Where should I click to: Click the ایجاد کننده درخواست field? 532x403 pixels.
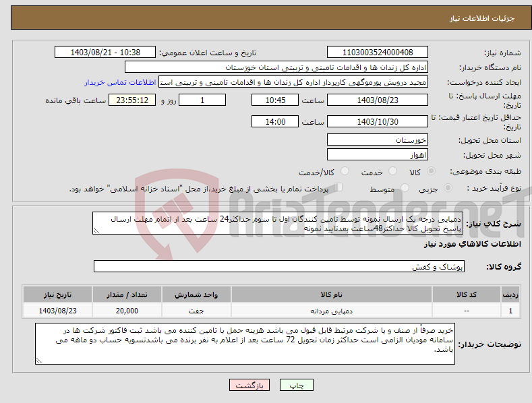click(293, 82)
